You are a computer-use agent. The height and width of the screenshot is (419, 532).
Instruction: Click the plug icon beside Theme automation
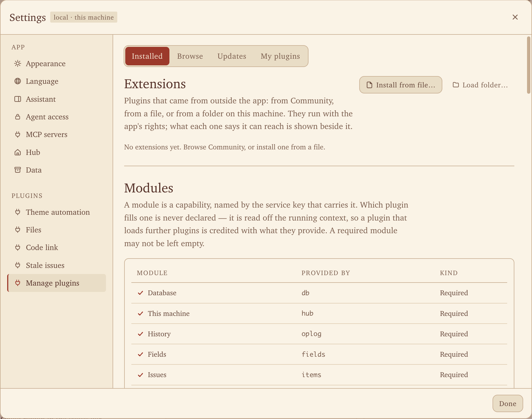click(18, 212)
